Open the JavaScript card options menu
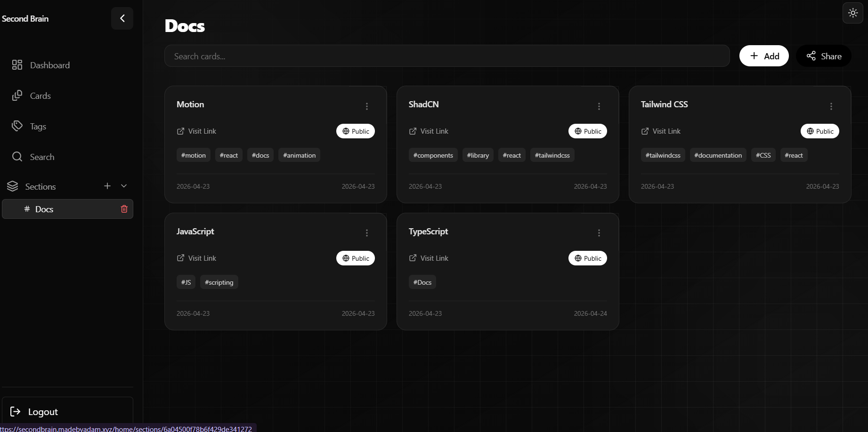The height and width of the screenshot is (432, 868). [367, 233]
